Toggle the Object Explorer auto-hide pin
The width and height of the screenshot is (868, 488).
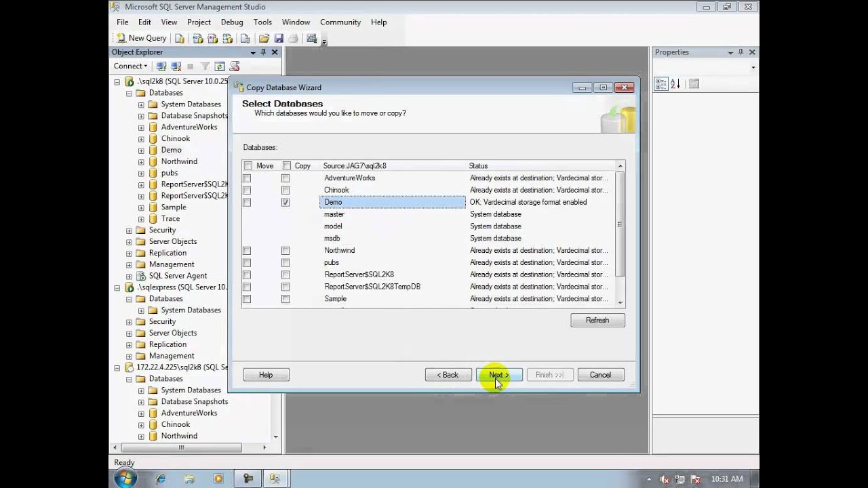tap(264, 52)
